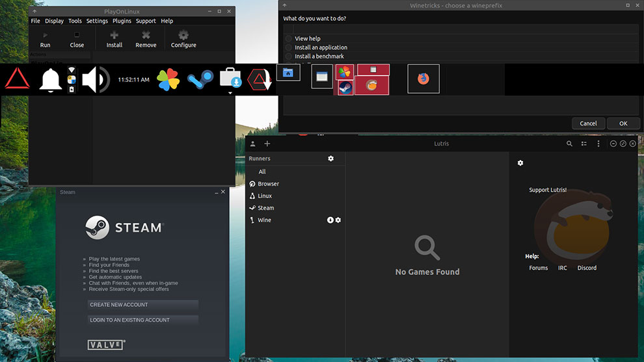This screenshot has width=644, height=362.
Task: Click Run in PlayOnLinux toolbar
Action: pos(45,40)
